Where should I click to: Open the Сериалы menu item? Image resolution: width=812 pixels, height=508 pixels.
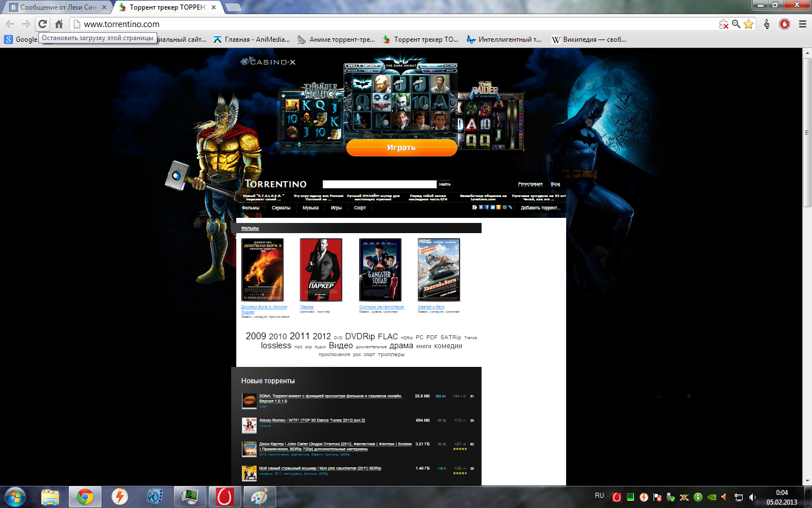pos(281,208)
